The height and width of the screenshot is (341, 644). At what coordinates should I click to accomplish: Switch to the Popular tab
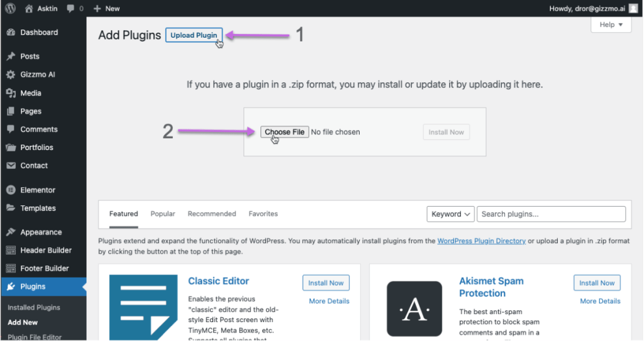163,214
